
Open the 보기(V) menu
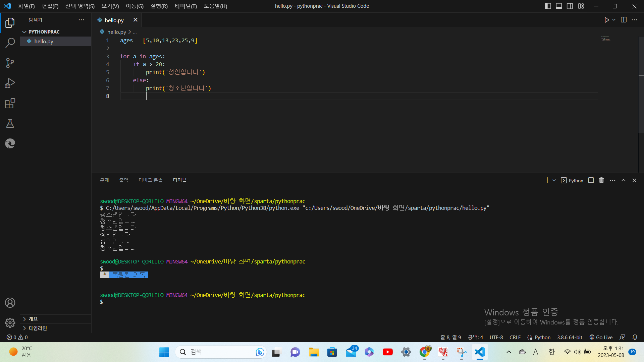110,6
